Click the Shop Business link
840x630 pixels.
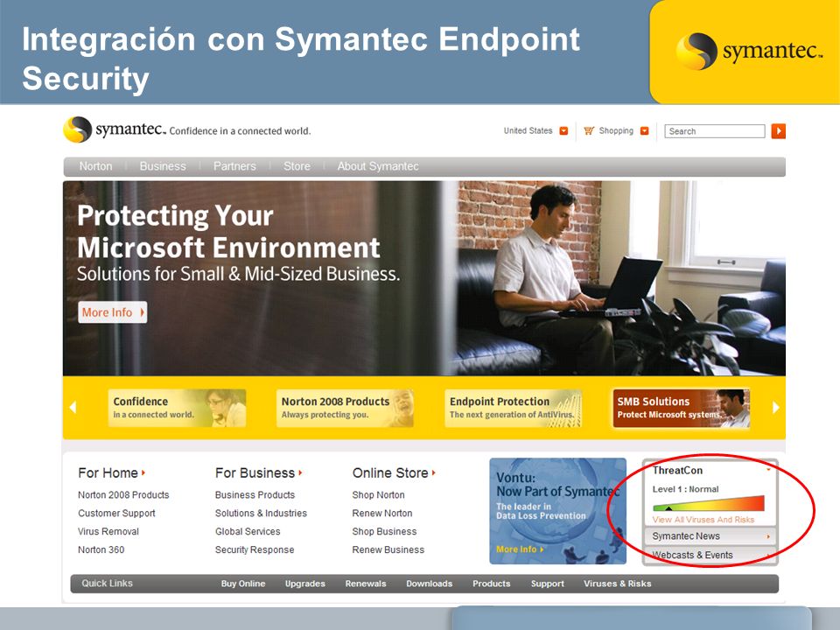coord(384,531)
